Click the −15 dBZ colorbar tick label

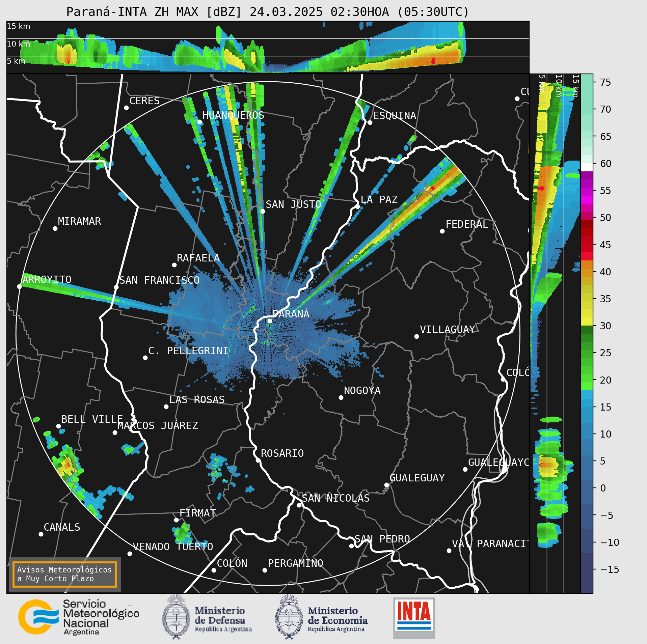(x=610, y=569)
